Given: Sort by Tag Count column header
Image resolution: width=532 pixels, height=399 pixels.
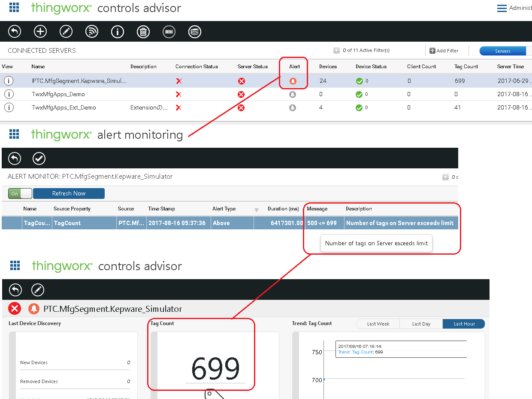Looking at the screenshot, I should [x=466, y=67].
